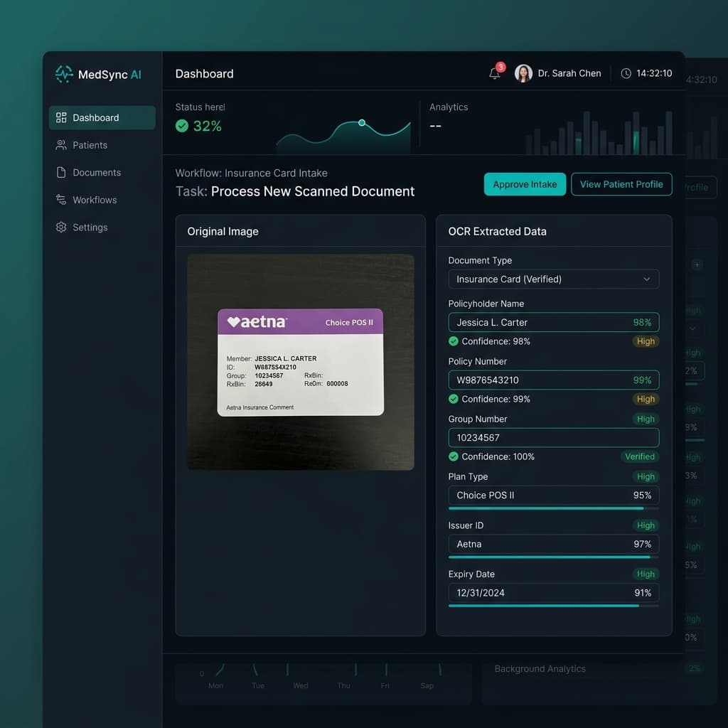The height and width of the screenshot is (728, 728).
Task: Click the Issuer ID field Aetna
Action: [553, 544]
